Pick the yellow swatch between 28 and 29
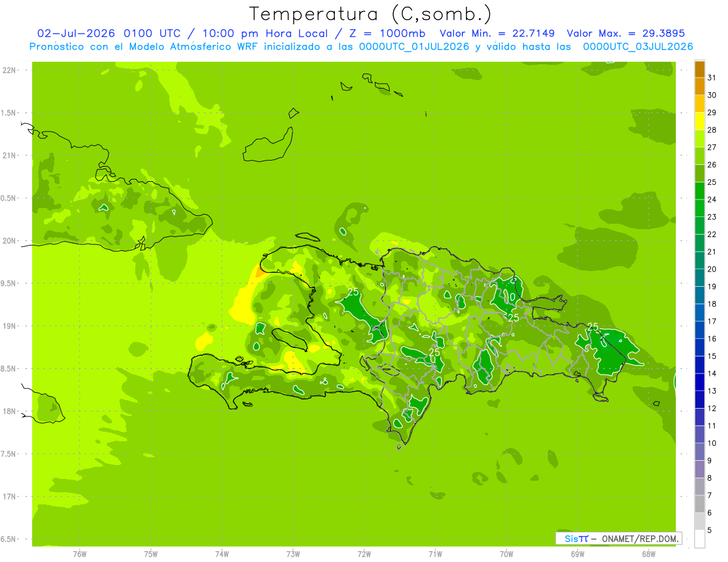The height and width of the screenshot is (562, 728). pos(699,121)
